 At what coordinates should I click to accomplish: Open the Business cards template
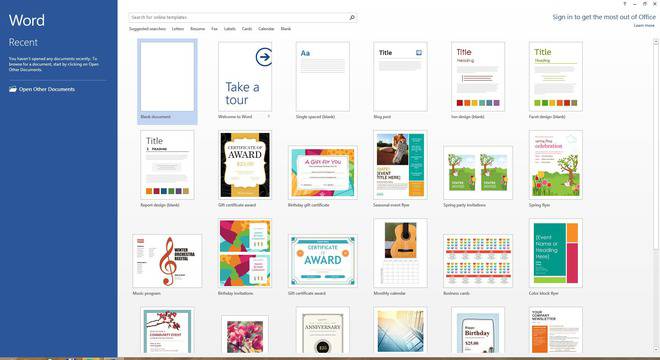pyautogui.click(x=478, y=261)
